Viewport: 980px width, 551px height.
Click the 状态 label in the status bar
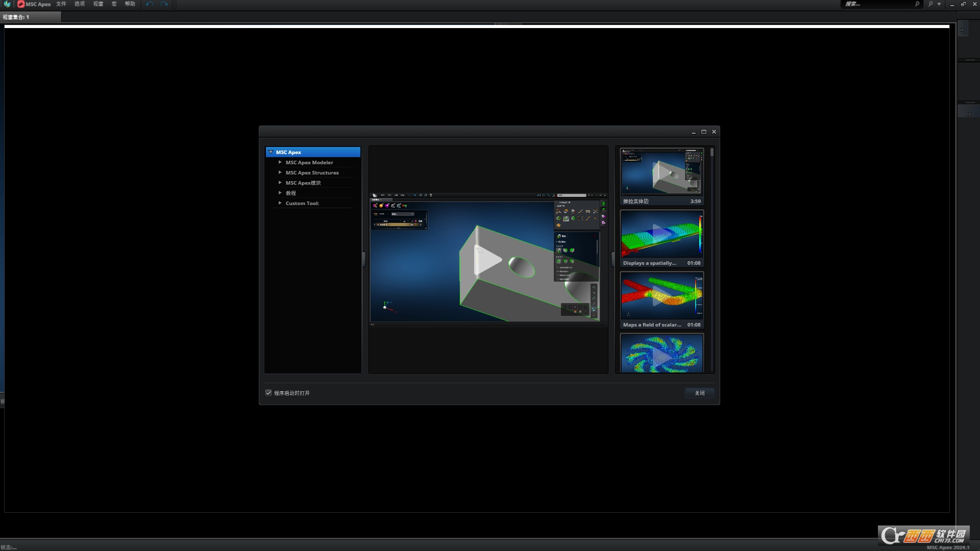coord(9,547)
